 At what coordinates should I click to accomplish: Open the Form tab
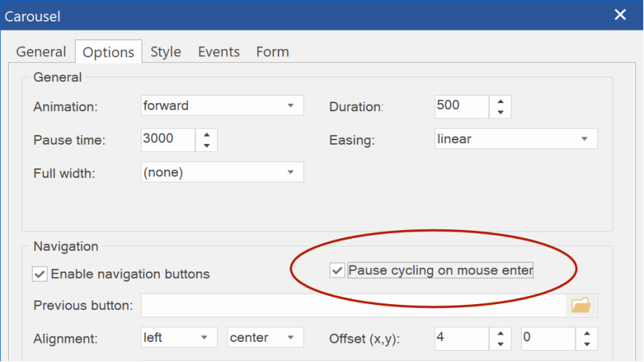[273, 52]
